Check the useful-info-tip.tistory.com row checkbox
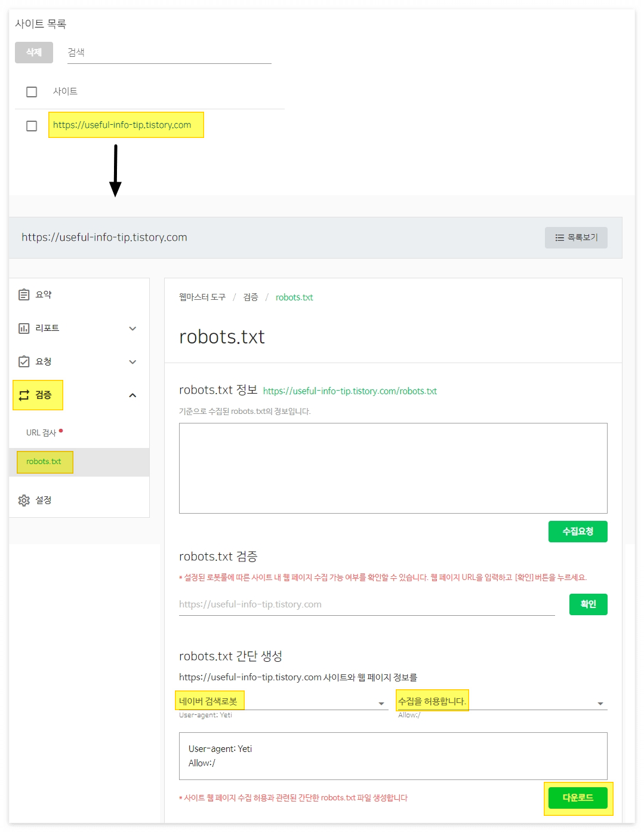The image size is (644, 832). point(32,126)
